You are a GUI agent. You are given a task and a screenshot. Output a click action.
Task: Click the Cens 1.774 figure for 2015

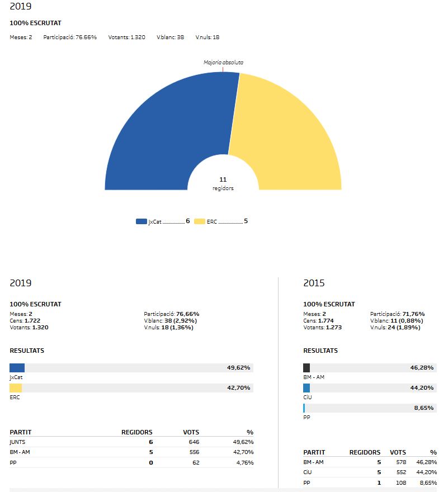coord(317,321)
